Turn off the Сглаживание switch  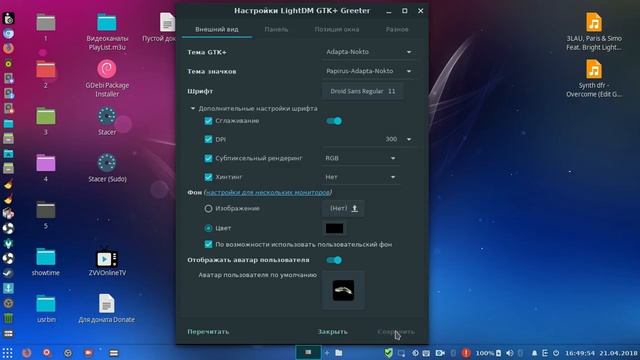click(x=334, y=121)
